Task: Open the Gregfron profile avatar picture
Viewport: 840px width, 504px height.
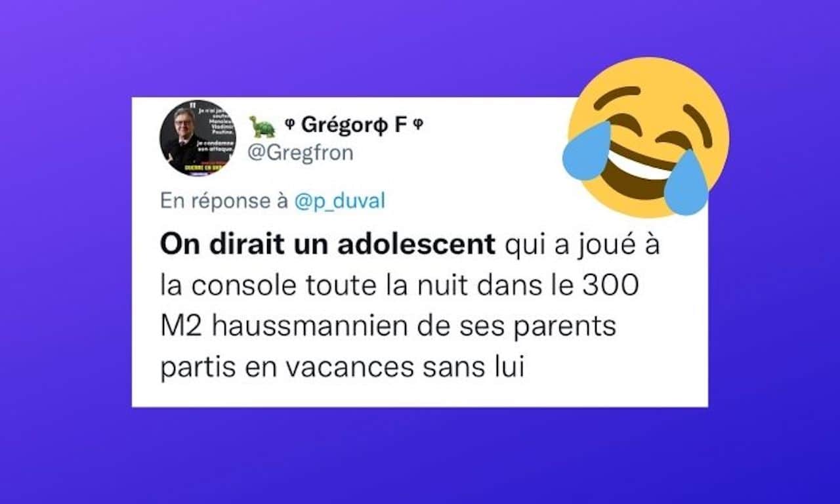Action: point(196,138)
